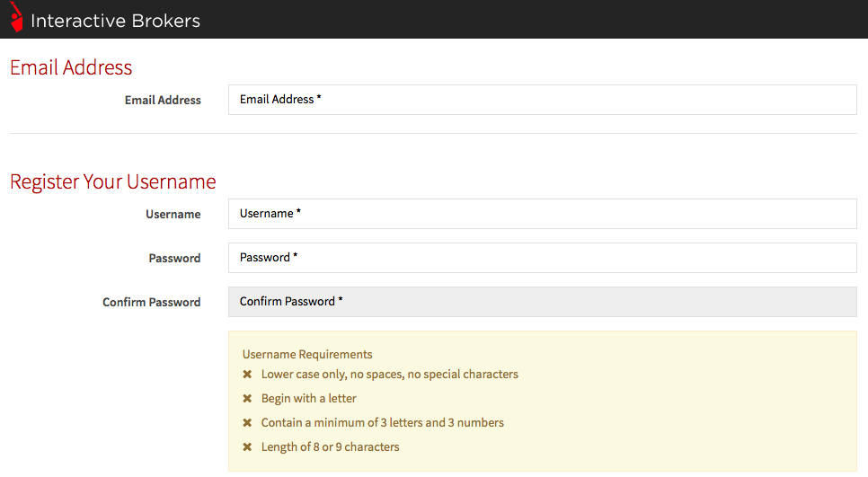868x477 pixels.
Task: Click the bold Confirm Password label
Action: coord(151,303)
